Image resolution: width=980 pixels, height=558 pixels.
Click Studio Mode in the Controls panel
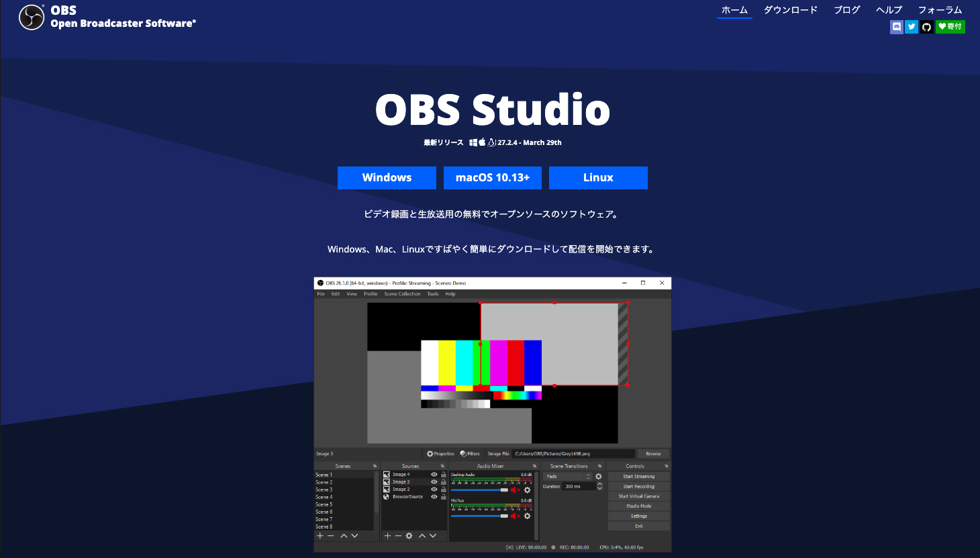pos(639,506)
